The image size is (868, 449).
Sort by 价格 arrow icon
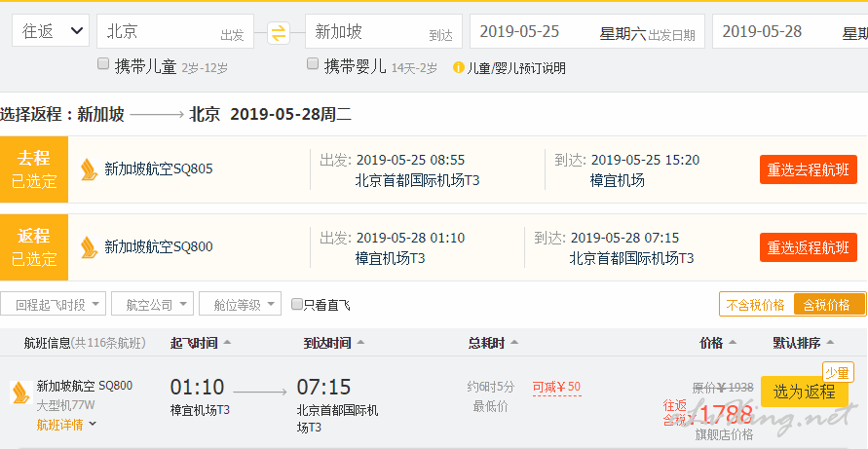(x=733, y=343)
